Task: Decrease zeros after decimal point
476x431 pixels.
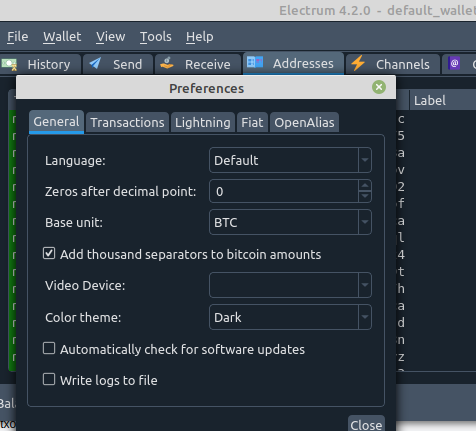Action: (x=365, y=197)
